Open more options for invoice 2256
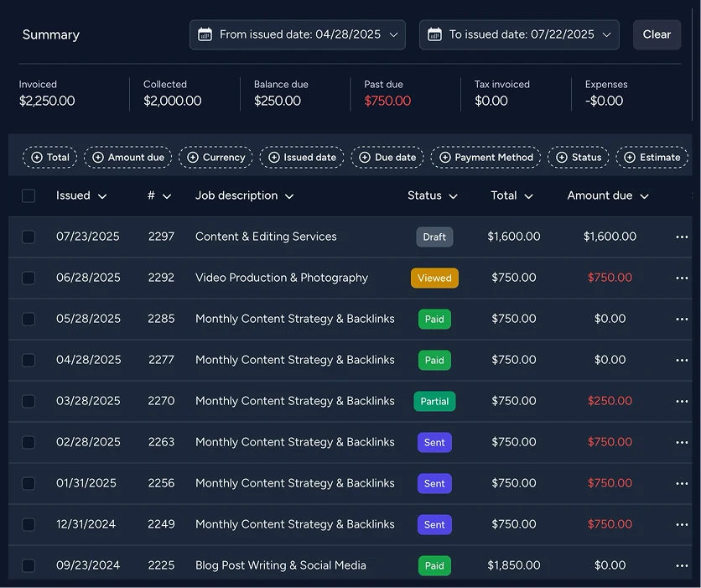Screen dimensions: 701x588 point(682,484)
